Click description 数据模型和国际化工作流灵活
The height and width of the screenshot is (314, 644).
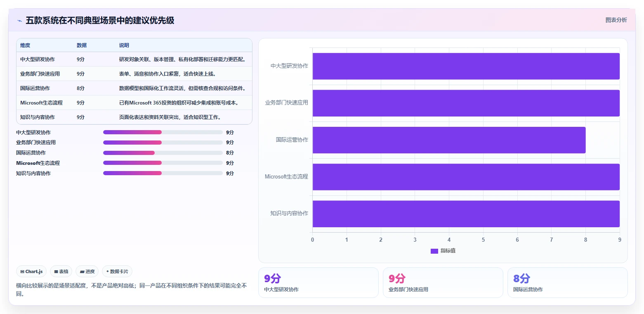tap(182, 88)
